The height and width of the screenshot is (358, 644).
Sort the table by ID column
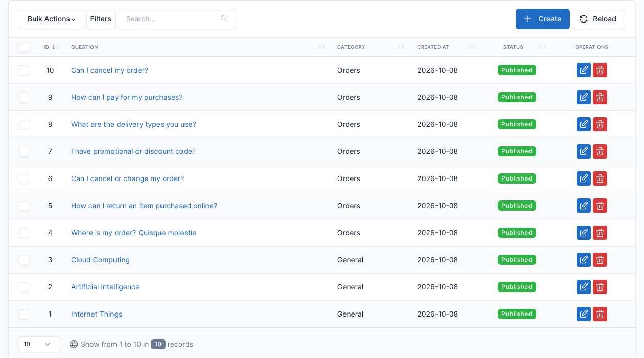pyautogui.click(x=51, y=47)
